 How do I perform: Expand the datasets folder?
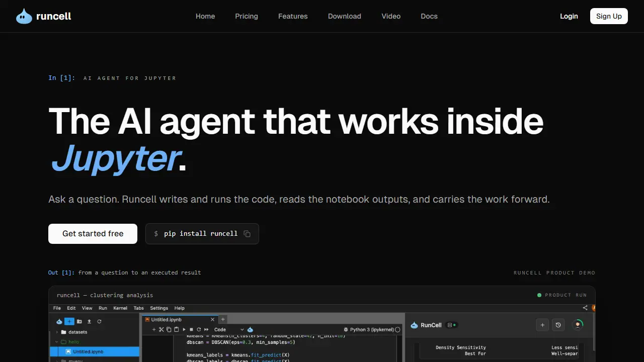[x=57, y=332]
